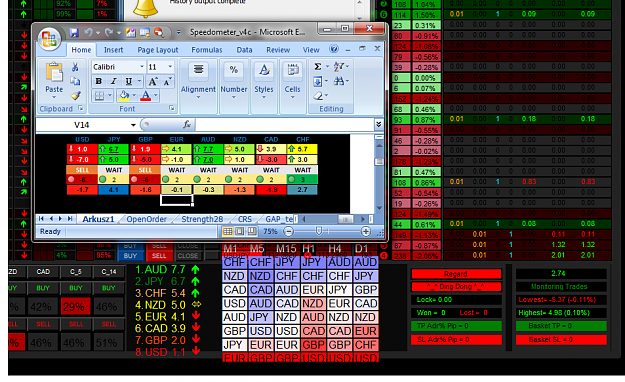Paste clipboard contents with Paste icon

[54, 72]
